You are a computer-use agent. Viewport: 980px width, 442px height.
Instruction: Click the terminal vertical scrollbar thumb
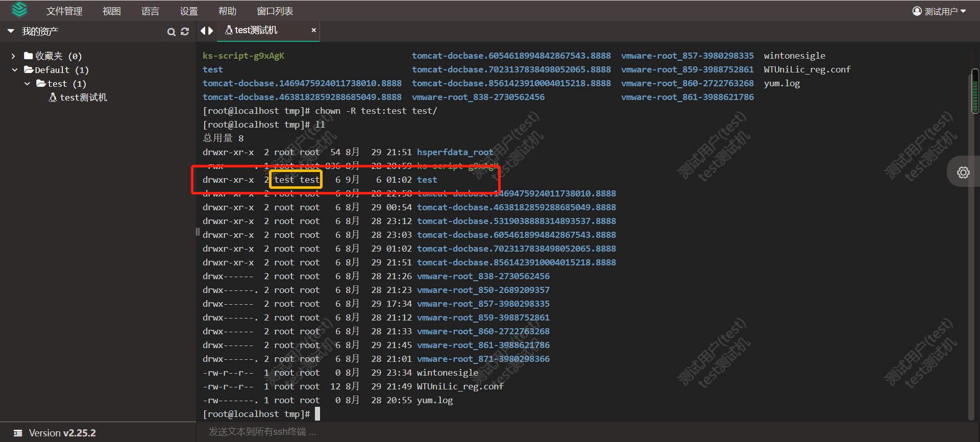coord(974,92)
